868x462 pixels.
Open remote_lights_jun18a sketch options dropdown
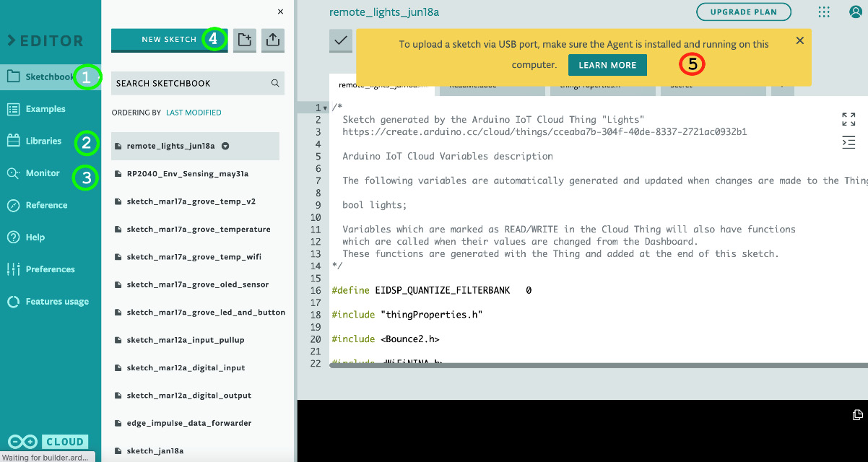[225, 146]
